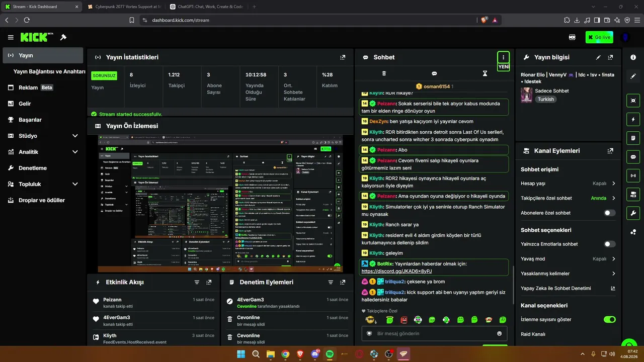Pop out the Denetim Eylemleri panel
The height and width of the screenshot is (362, 644).
(x=343, y=283)
